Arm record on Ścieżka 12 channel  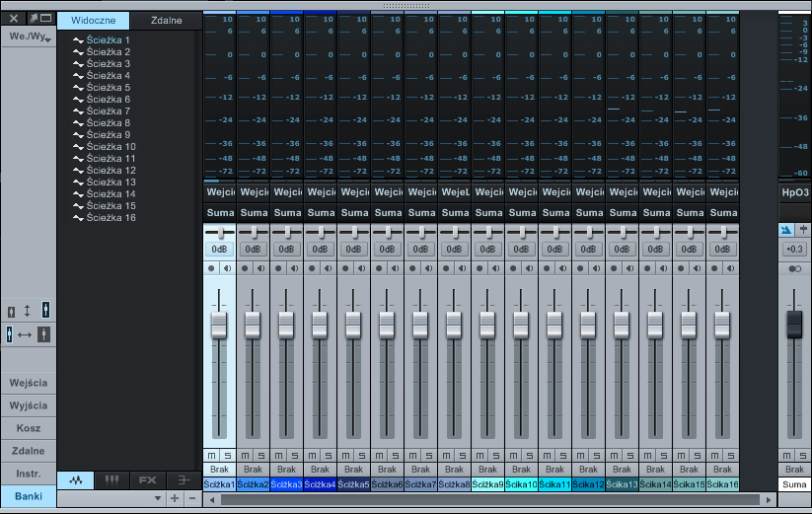click(580, 268)
